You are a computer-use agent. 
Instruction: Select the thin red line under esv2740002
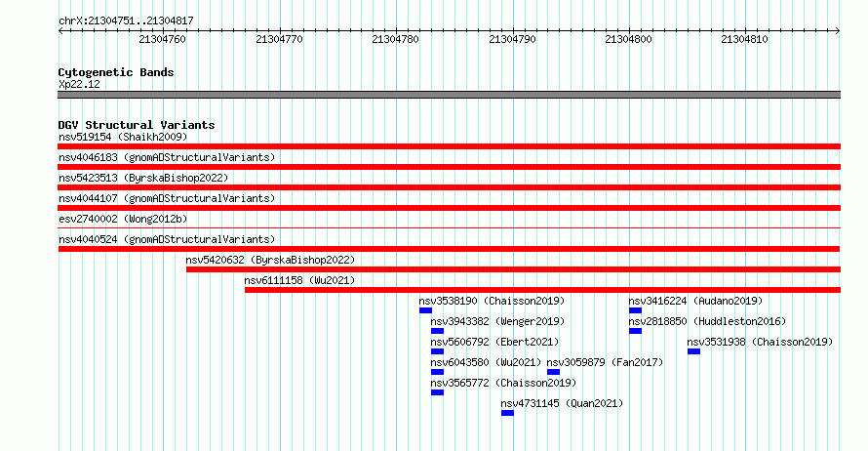tap(449, 227)
